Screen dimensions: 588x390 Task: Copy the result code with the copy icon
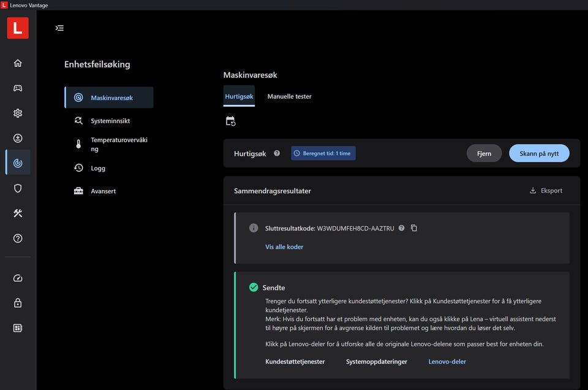[414, 228]
